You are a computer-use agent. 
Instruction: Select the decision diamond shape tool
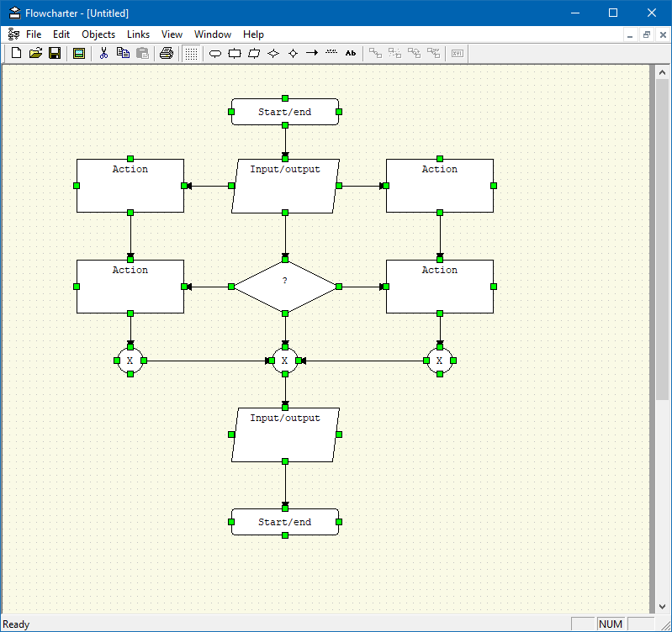[x=273, y=53]
